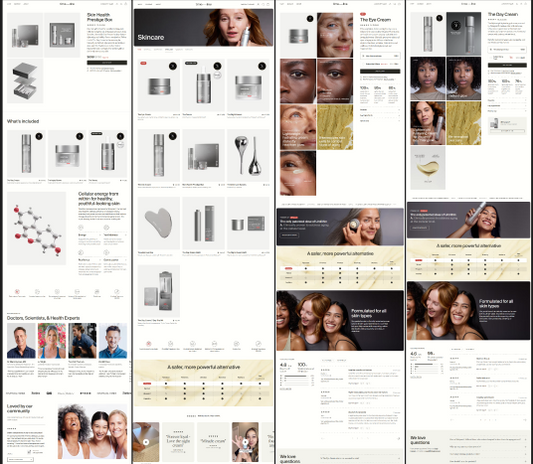Open the purchase option dropdown on The Eye Cream page
This screenshot has height=464, width=533.
tap(380, 56)
